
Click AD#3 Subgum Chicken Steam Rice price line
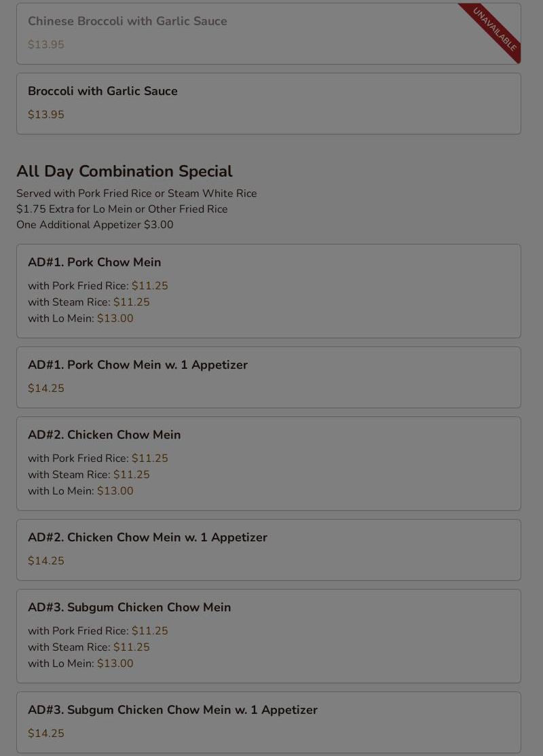(89, 647)
